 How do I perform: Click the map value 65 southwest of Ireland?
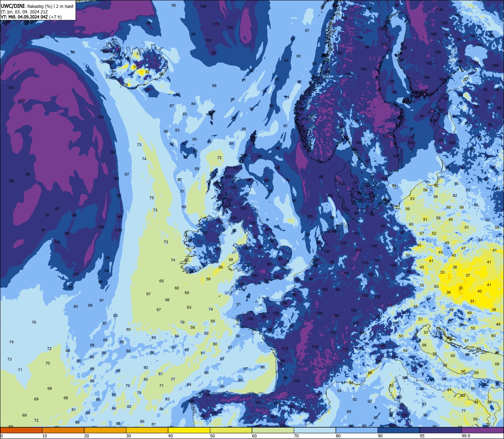161,281
